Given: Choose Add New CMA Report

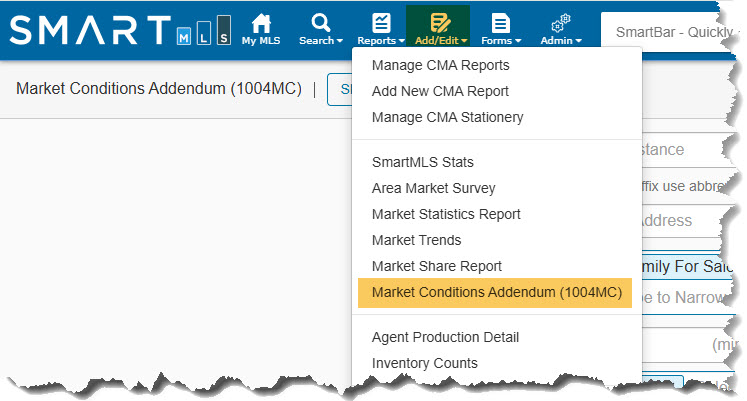Looking at the screenshot, I should coord(440,92).
